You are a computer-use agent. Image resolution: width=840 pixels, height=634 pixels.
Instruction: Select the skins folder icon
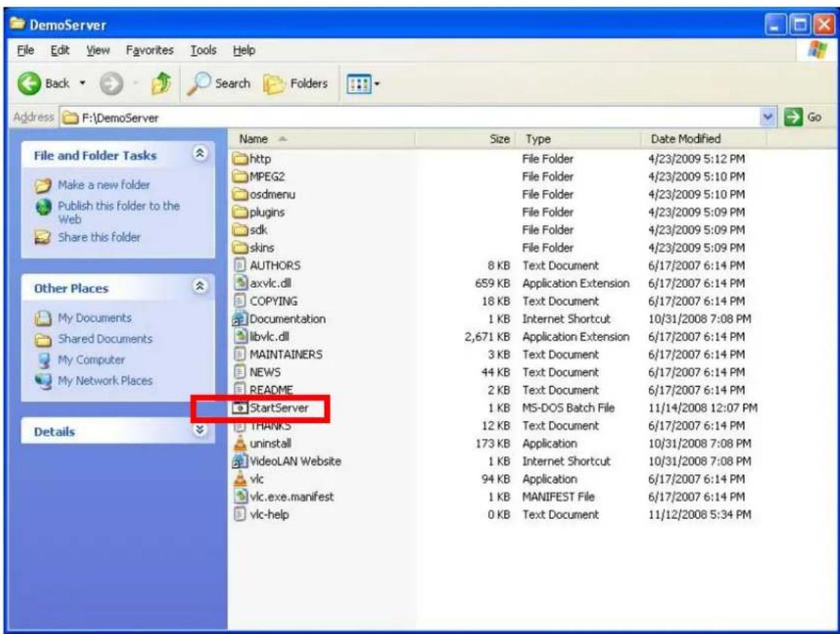[240, 248]
